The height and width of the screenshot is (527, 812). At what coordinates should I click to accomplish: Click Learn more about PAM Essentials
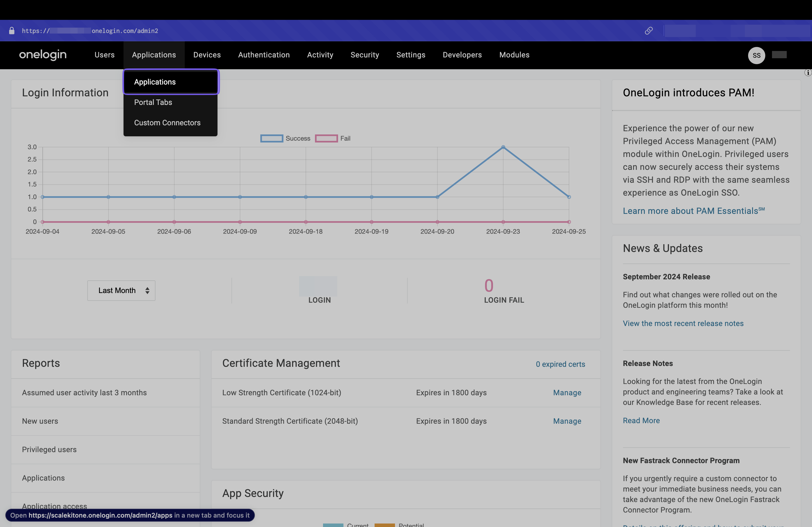point(693,211)
